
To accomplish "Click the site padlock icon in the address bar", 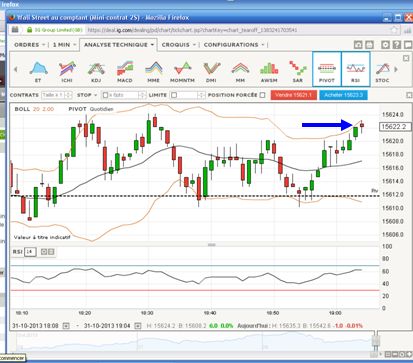I will point(29,30).
